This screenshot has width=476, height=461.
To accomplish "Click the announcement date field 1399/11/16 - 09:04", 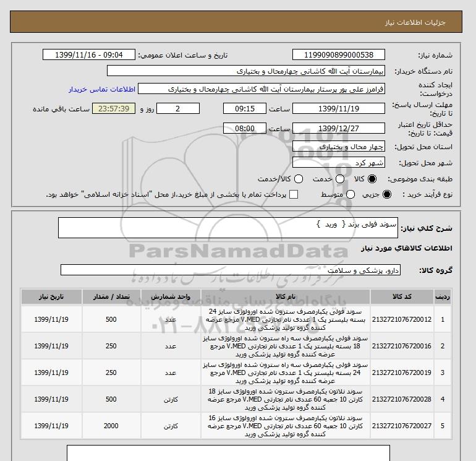I will tap(89, 54).
